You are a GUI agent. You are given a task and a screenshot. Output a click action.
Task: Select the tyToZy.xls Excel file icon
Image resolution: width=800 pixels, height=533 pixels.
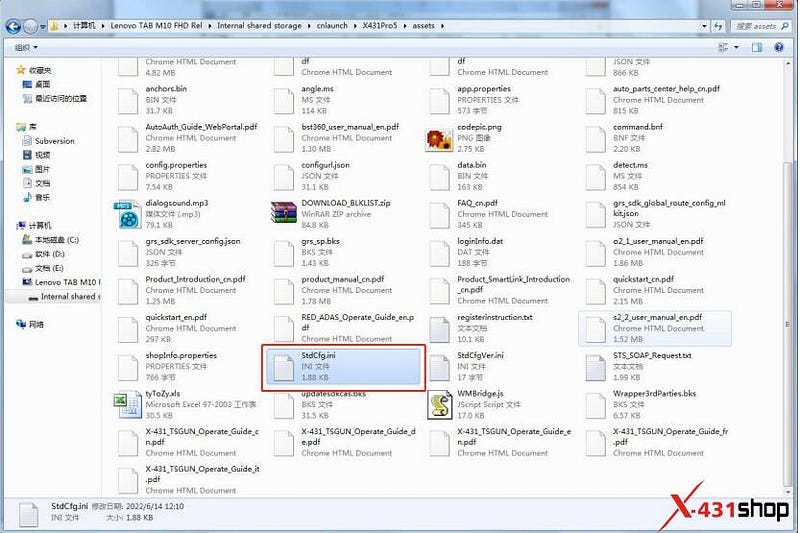coord(128,404)
